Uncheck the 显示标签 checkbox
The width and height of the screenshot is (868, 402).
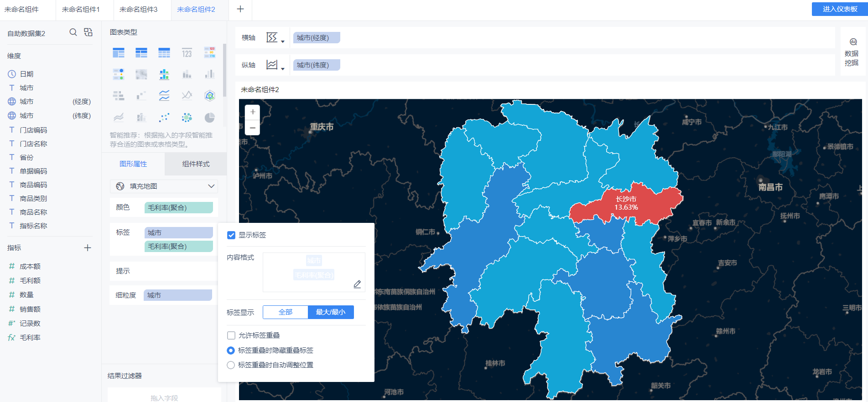click(231, 235)
